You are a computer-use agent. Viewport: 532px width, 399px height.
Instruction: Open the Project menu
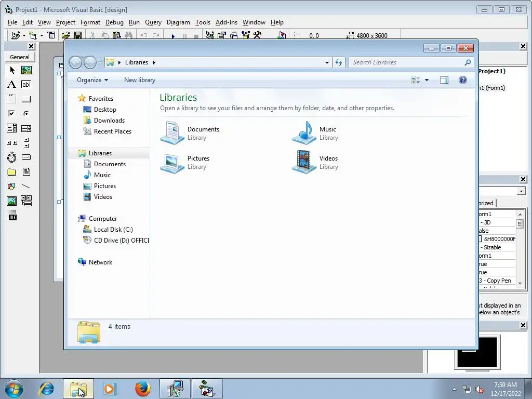coord(65,22)
